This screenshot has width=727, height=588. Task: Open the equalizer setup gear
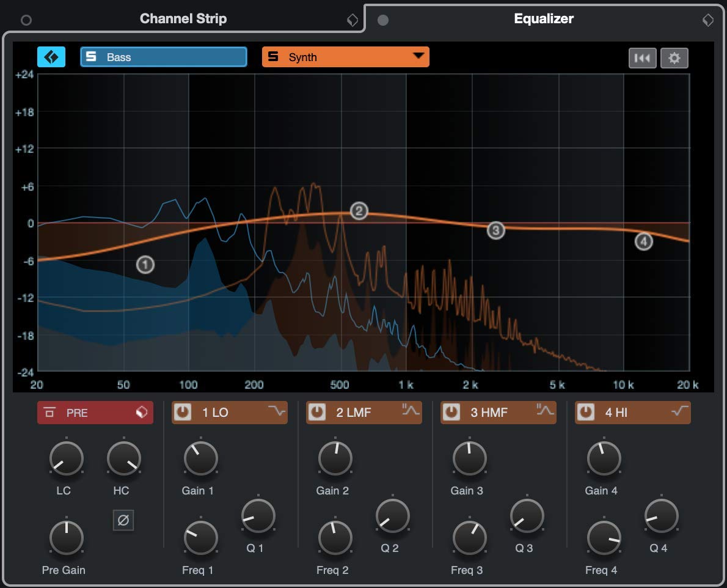tap(674, 58)
